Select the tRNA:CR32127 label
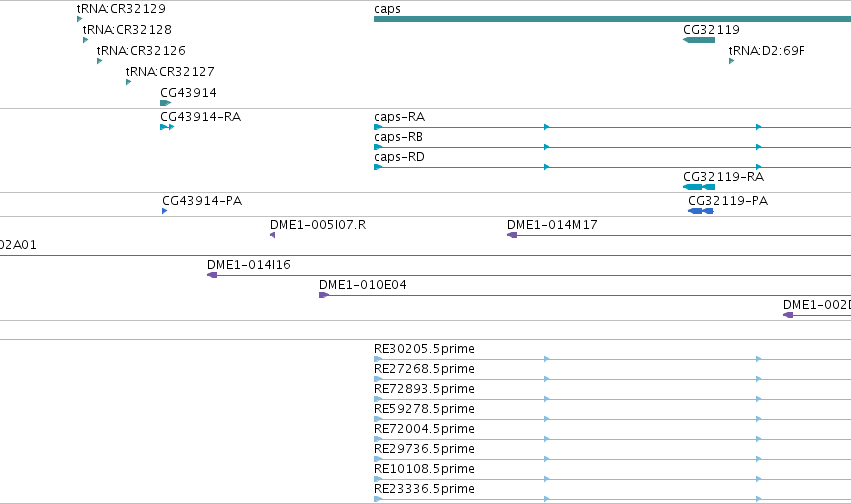 click(170, 72)
